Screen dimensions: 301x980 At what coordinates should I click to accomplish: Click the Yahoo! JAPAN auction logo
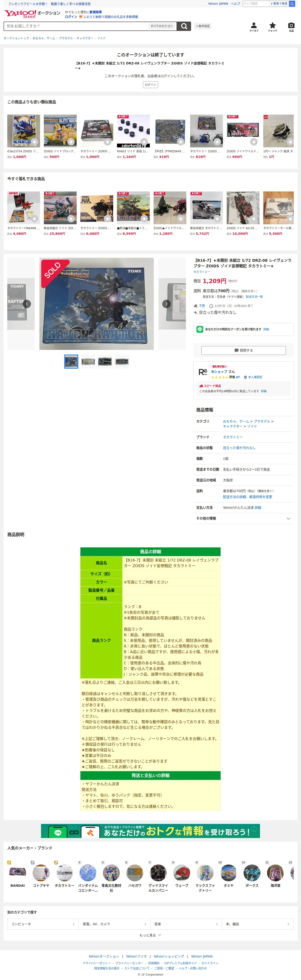32,14
